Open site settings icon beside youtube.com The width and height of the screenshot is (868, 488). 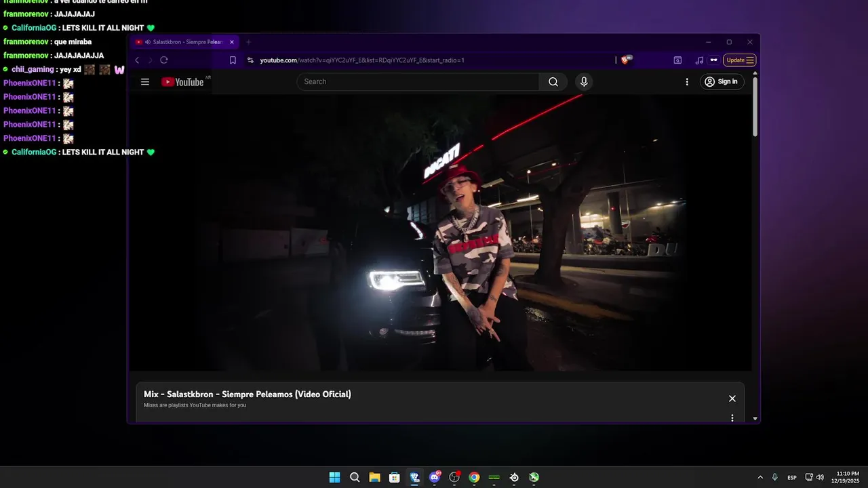tap(250, 60)
